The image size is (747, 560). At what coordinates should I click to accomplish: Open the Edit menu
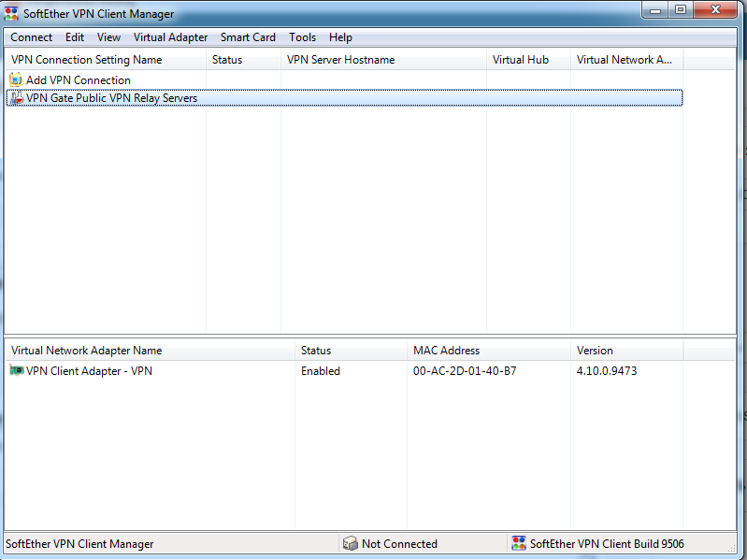click(75, 37)
